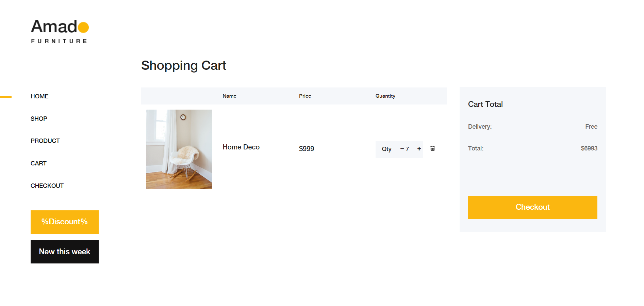This screenshot has height=306, width=644.
Task: Click the $6993 total amount
Action: click(589, 148)
